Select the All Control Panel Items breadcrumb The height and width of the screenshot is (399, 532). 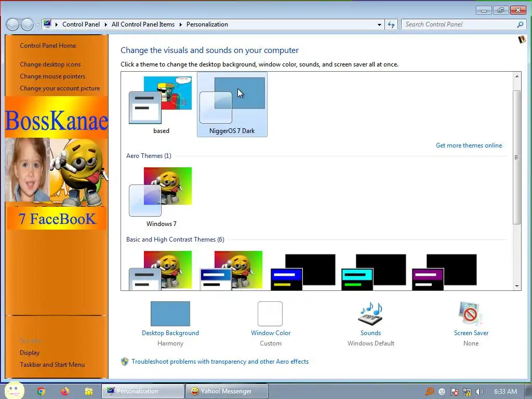(143, 24)
